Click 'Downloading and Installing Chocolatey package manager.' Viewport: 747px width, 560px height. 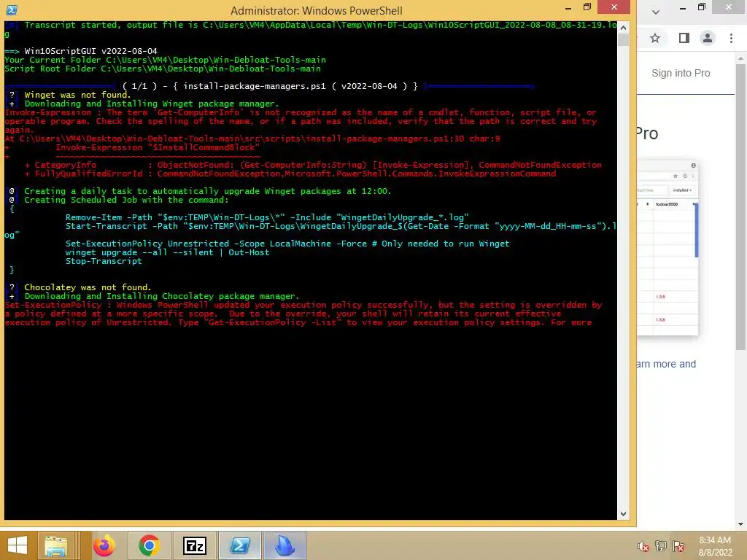[x=162, y=296]
